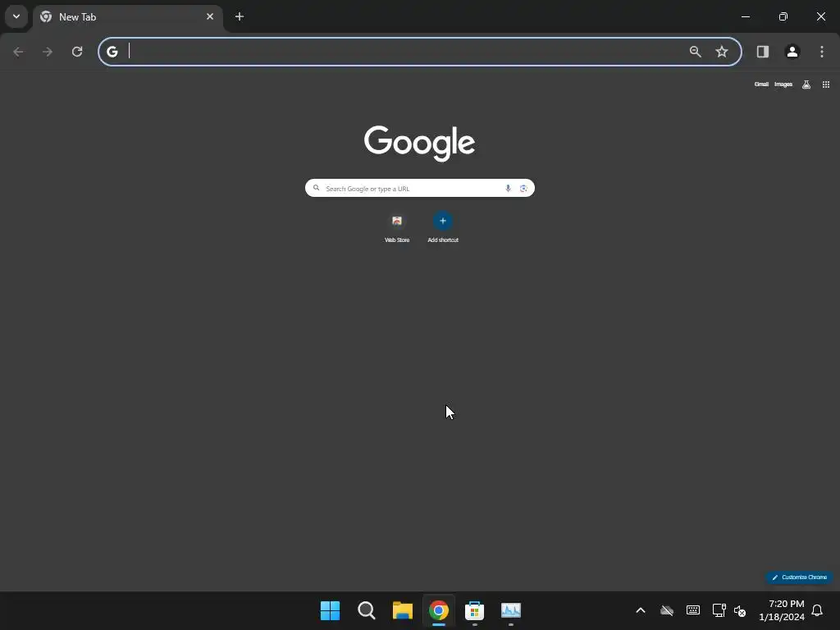
Task: Open the Images link
Action: pos(783,84)
